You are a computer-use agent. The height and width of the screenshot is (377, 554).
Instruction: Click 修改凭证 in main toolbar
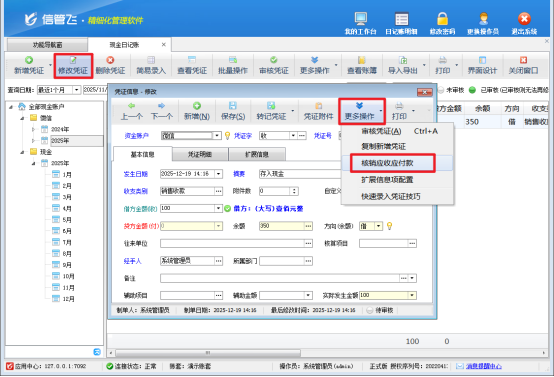point(73,66)
